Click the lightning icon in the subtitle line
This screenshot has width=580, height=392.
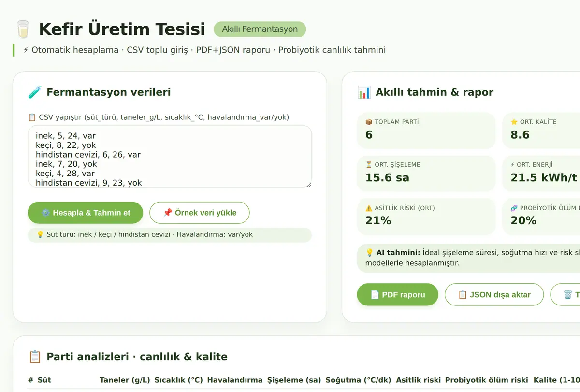point(26,50)
